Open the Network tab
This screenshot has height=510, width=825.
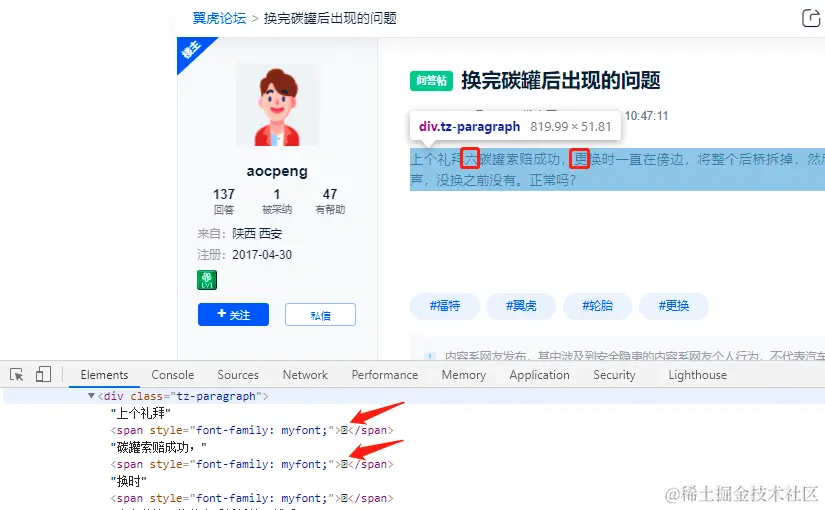tap(305, 375)
